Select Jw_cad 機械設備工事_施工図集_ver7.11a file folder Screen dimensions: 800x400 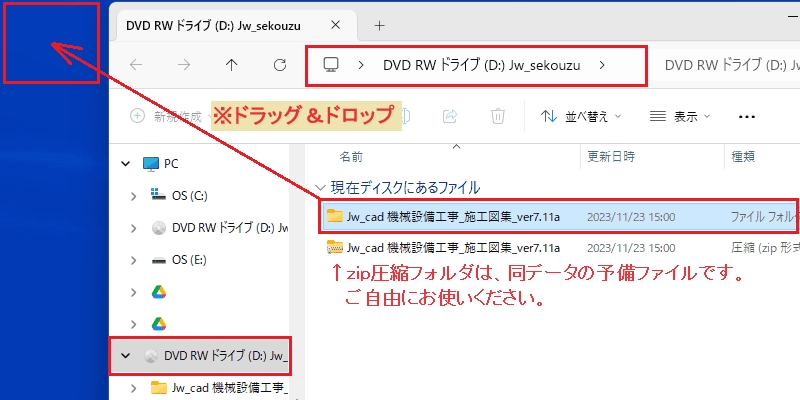559,217
